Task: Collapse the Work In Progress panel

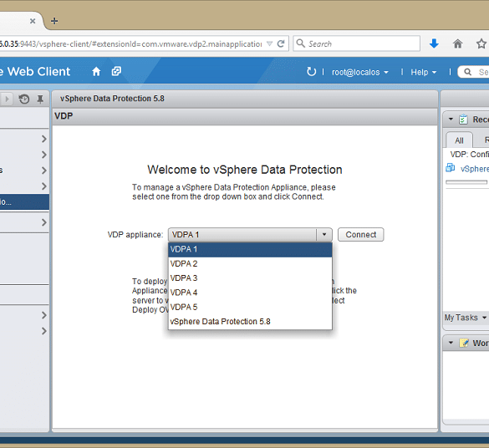Action: tap(451, 343)
